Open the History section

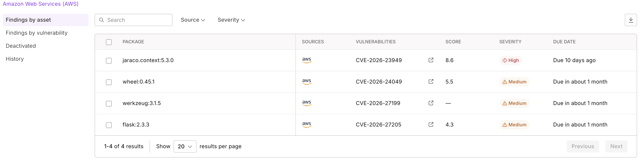[x=15, y=59]
